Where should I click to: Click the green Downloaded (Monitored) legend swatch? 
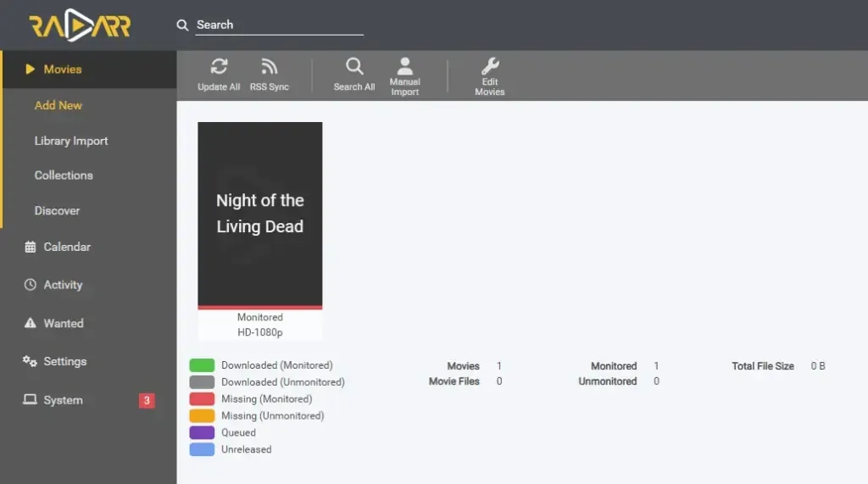point(202,365)
